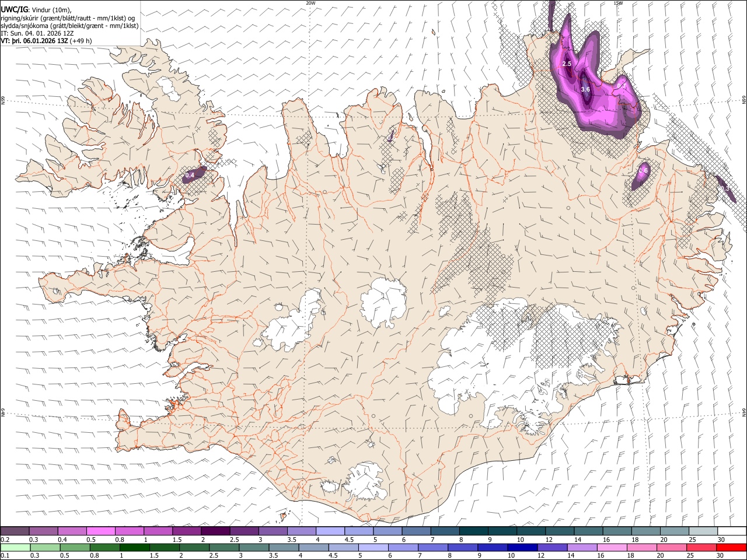Select the bright pink 0.5 swatch in the snow legend
The height and width of the screenshot is (560, 747).
tap(100, 531)
